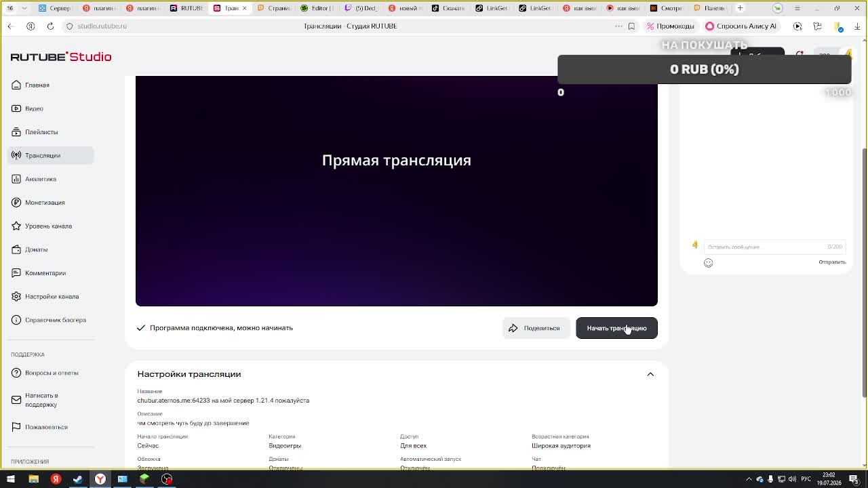Switch to the Скачать tab
Screen dimensions: 868x488
tap(448, 8)
